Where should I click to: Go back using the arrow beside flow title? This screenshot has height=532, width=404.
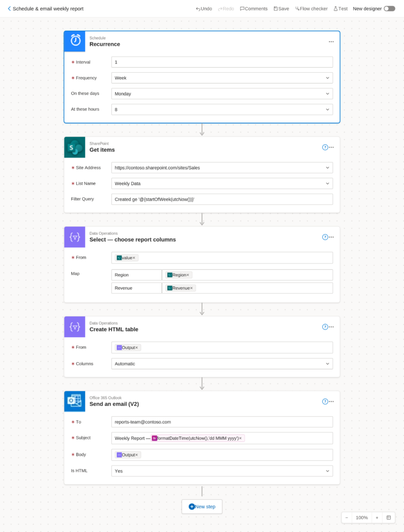pos(9,9)
